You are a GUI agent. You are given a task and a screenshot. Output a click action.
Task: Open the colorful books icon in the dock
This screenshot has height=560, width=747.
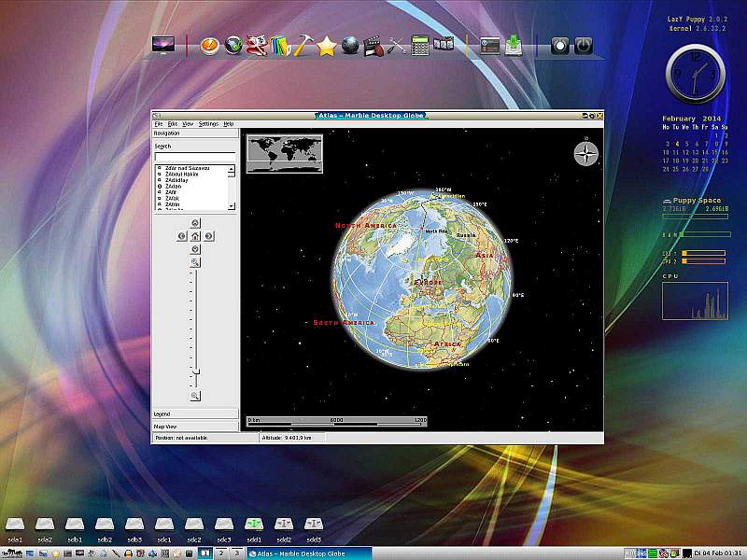coord(281,46)
